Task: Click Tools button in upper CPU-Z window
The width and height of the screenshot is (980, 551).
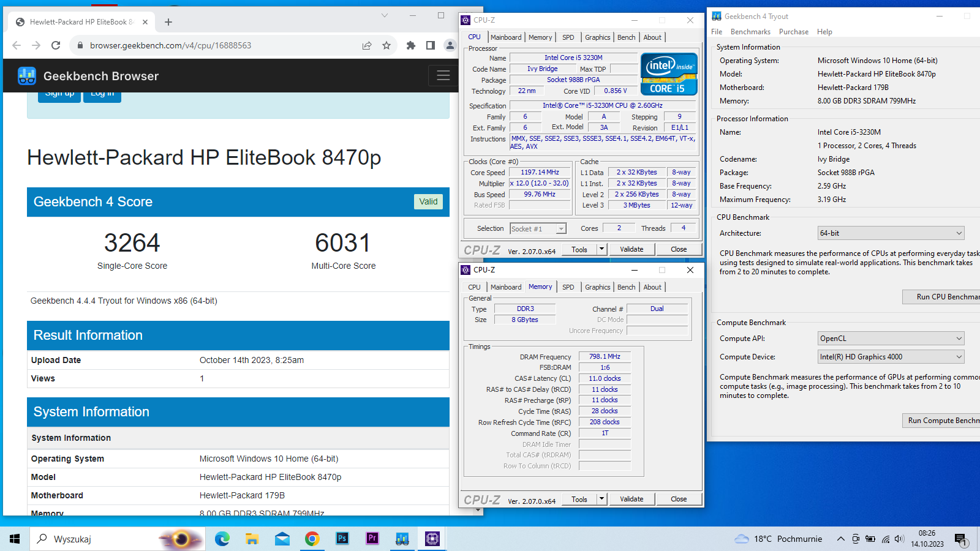Action: 579,249
